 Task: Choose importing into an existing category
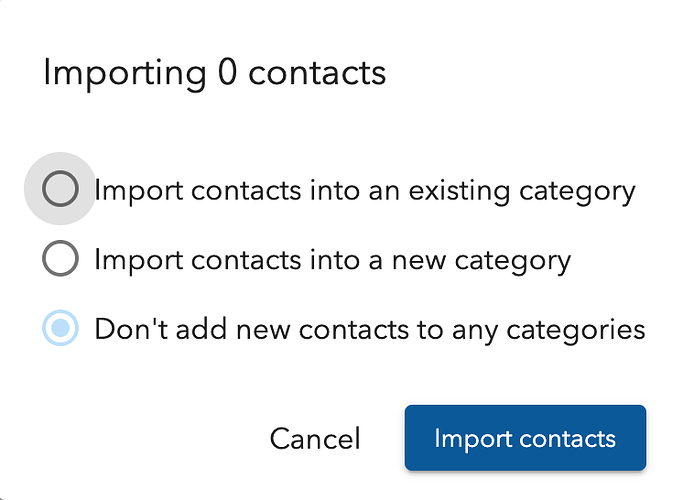point(60,189)
